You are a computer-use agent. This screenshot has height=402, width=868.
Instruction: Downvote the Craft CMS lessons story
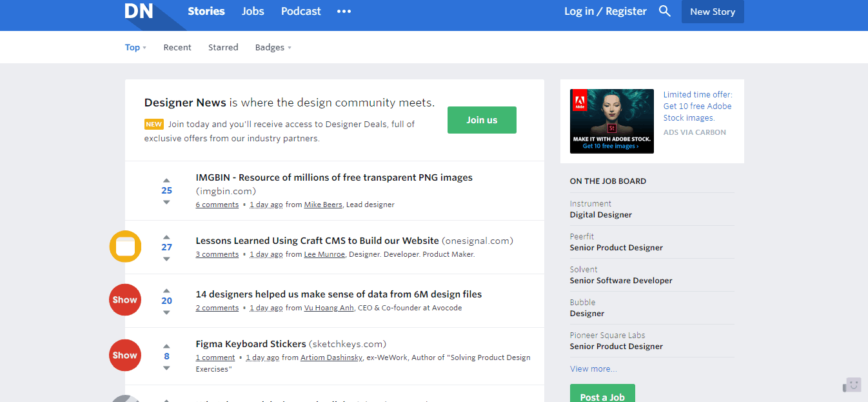pos(166,259)
